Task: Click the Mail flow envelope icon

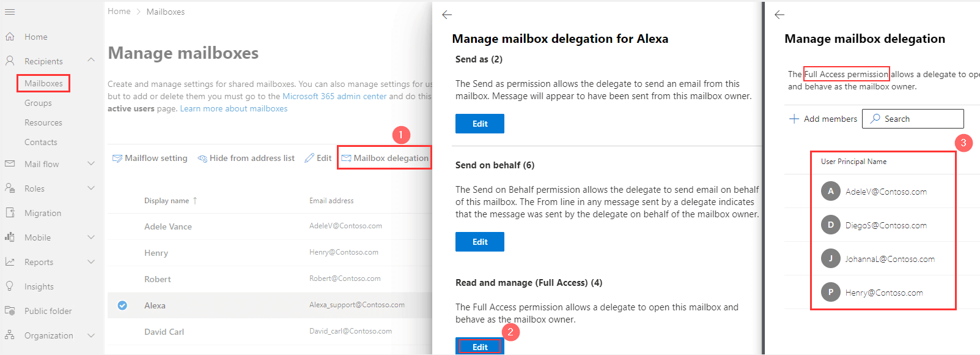Action: pyautogui.click(x=10, y=164)
